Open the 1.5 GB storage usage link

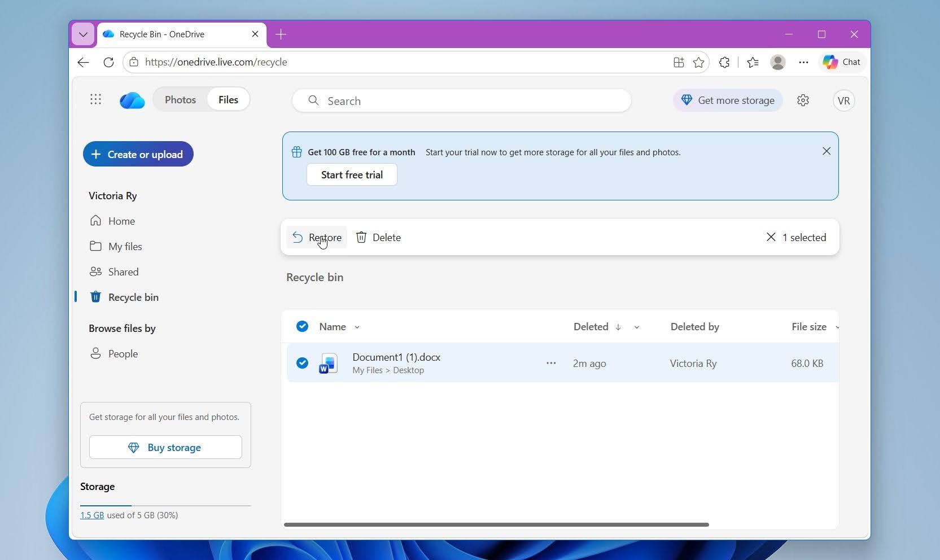[x=92, y=515]
